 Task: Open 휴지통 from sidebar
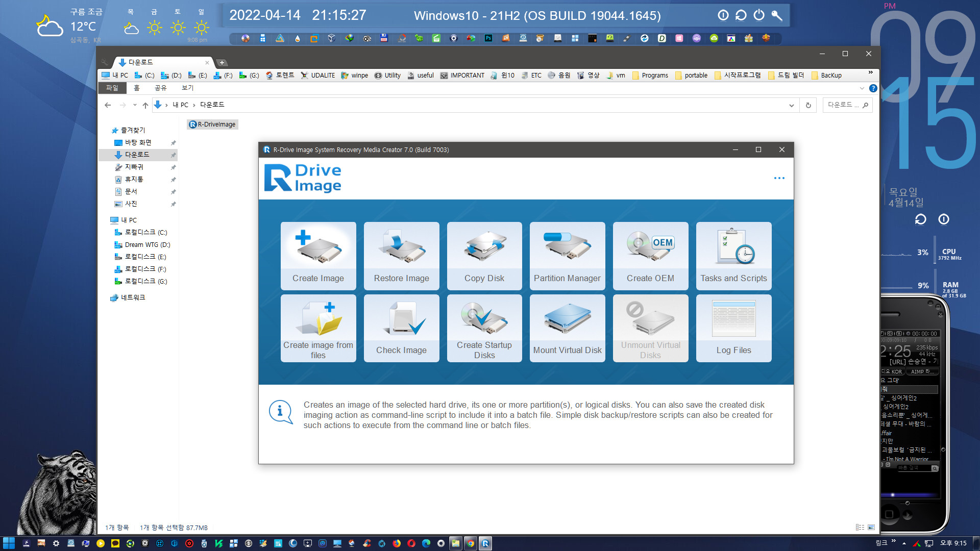tap(134, 180)
